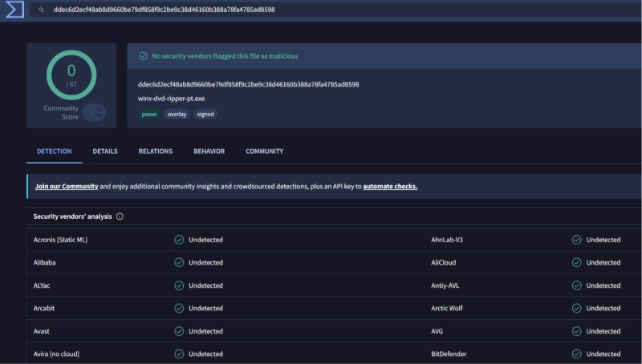Click the ALYac vendor name
Screen dimensions: 642x364
point(42,285)
